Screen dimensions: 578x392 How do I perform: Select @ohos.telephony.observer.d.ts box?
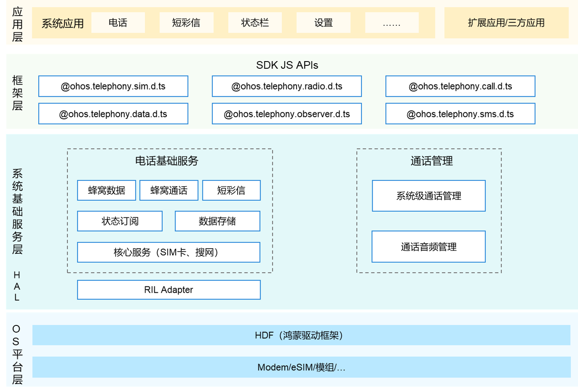coord(287,114)
